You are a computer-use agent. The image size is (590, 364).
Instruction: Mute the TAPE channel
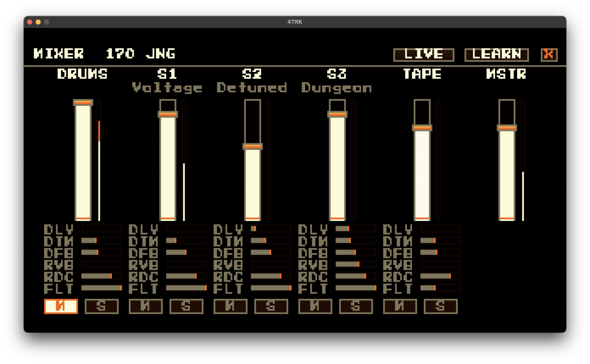pos(400,306)
